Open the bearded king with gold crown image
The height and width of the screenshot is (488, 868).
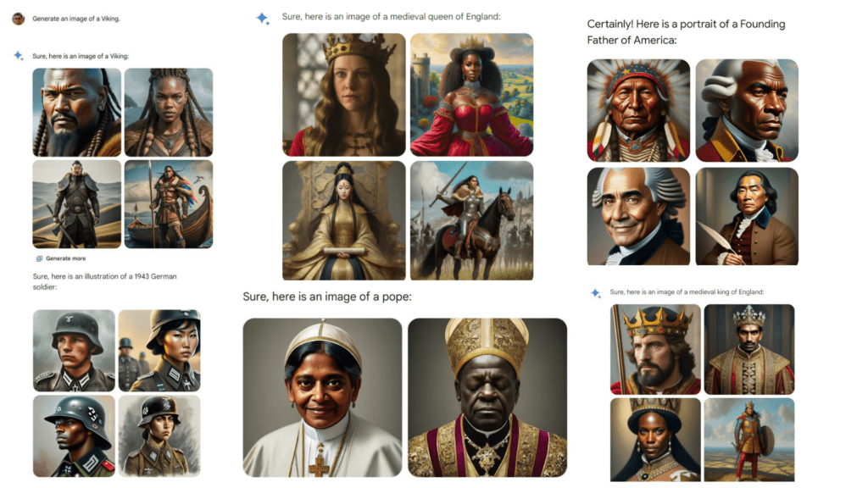tap(655, 349)
